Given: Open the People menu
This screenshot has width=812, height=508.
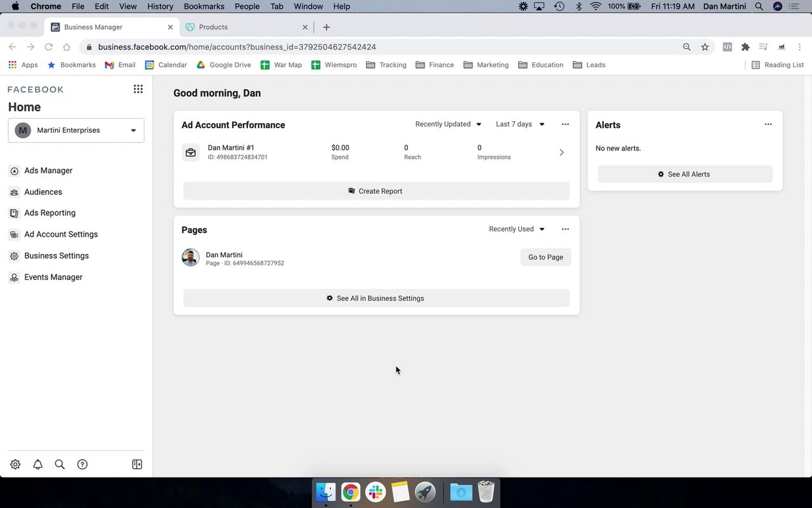Looking at the screenshot, I should coord(247,6).
